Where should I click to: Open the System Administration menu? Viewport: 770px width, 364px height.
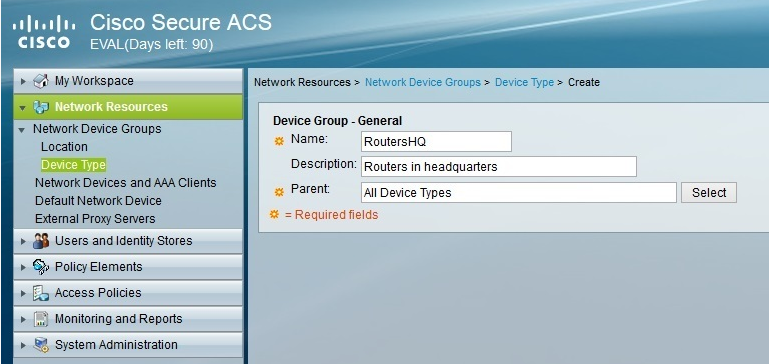(128, 345)
